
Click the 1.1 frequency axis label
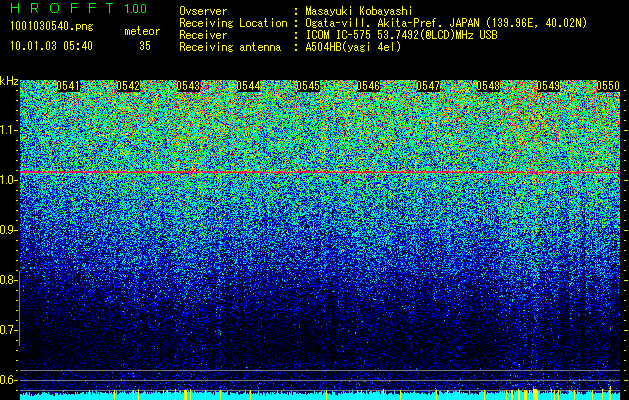click(8, 130)
